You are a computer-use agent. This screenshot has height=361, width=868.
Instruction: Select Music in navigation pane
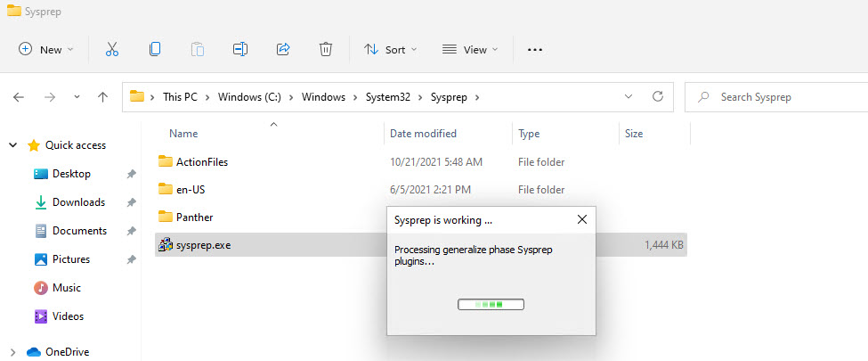67,288
